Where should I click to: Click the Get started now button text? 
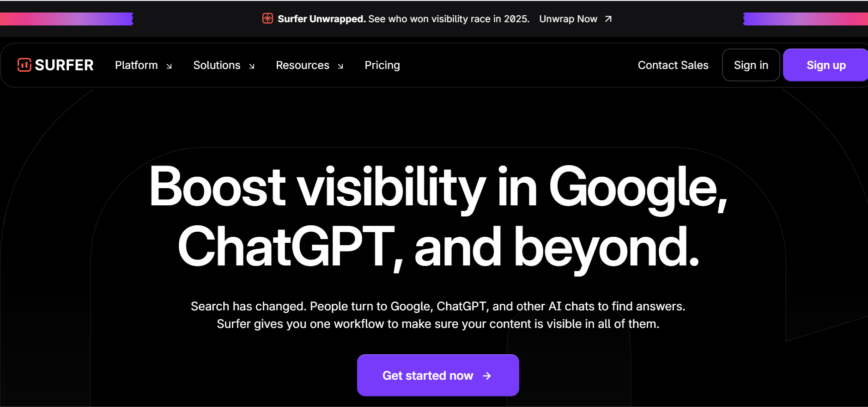(x=427, y=376)
